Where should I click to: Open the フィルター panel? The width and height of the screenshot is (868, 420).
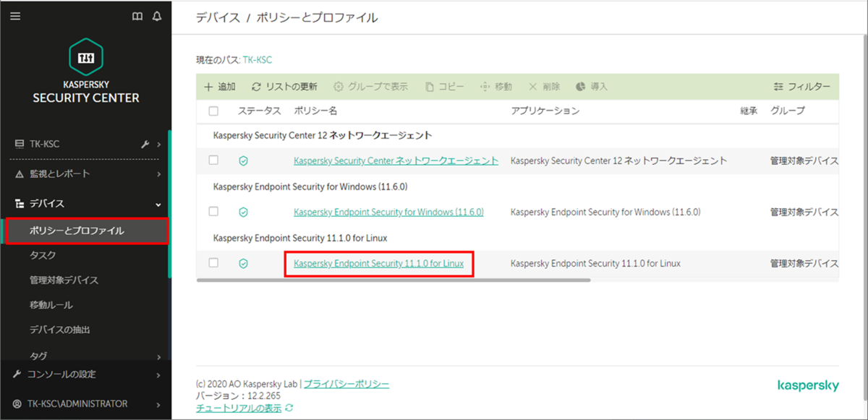click(x=801, y=87)
